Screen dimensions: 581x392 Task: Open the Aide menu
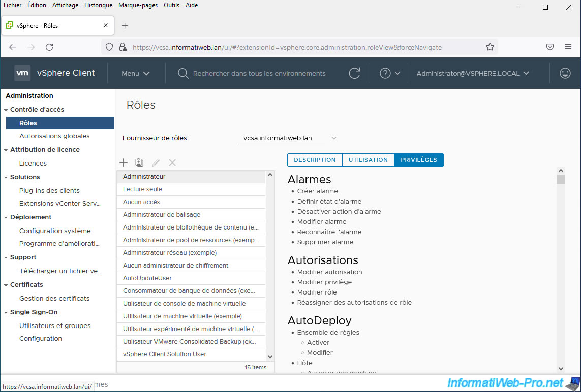(x=192, y=5)
